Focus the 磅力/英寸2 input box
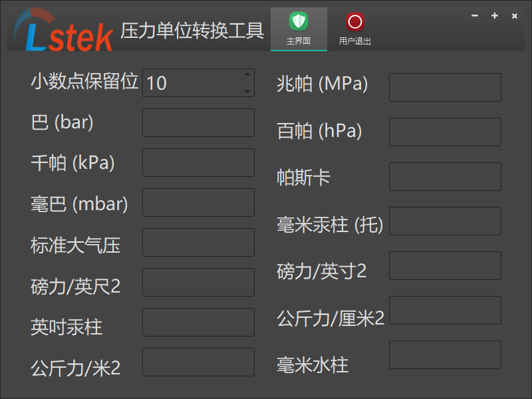 pyautogui.click(x=445, y=265)
